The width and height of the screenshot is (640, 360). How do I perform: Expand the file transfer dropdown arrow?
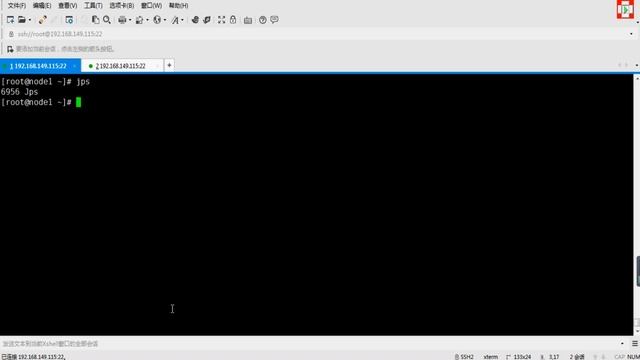coord(147,20)
